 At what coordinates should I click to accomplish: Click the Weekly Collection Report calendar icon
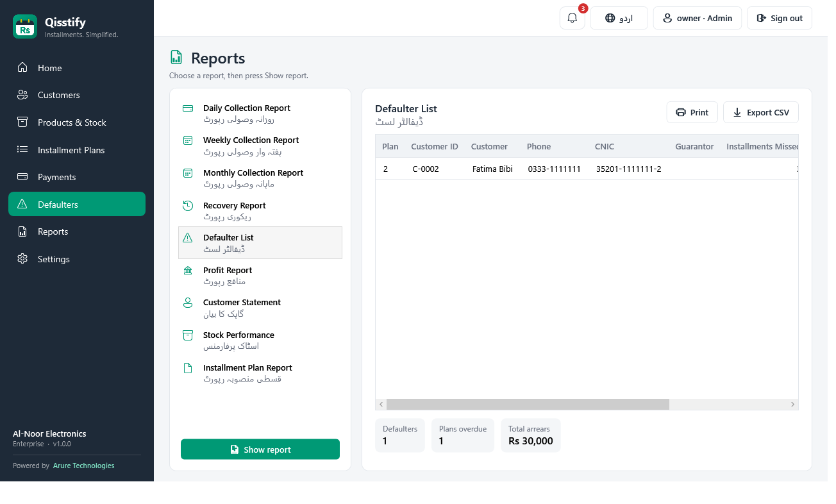click(188, 140)
